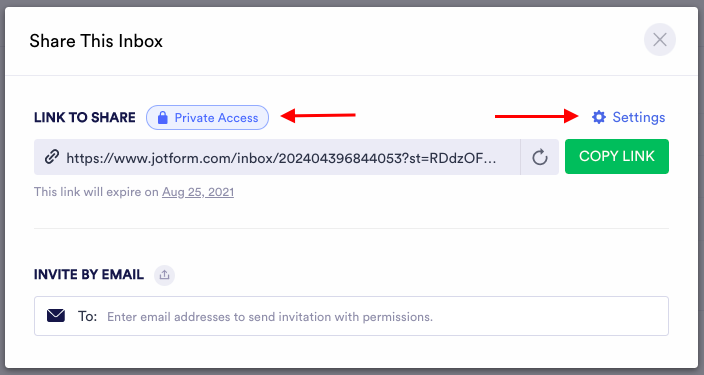Click the left red arrow annotation
This screenshot has width=704, height=375.
[x=318, y=115]
